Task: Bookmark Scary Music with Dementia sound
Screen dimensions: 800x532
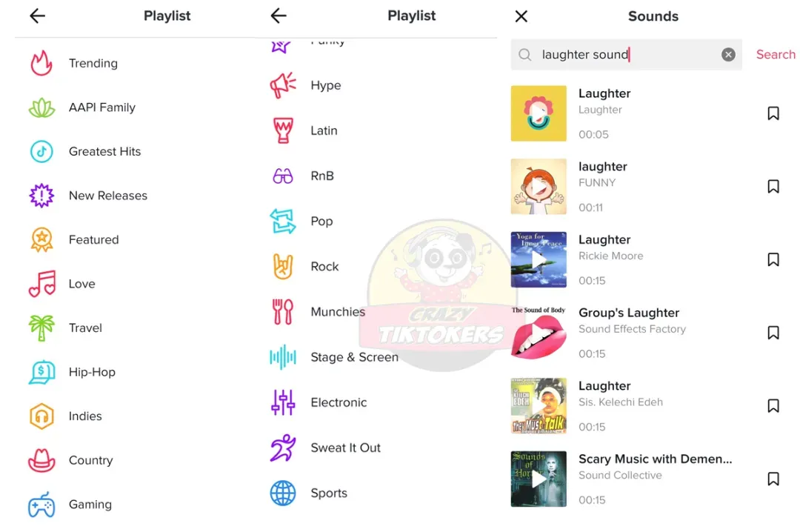Action: tap(773, 479)
